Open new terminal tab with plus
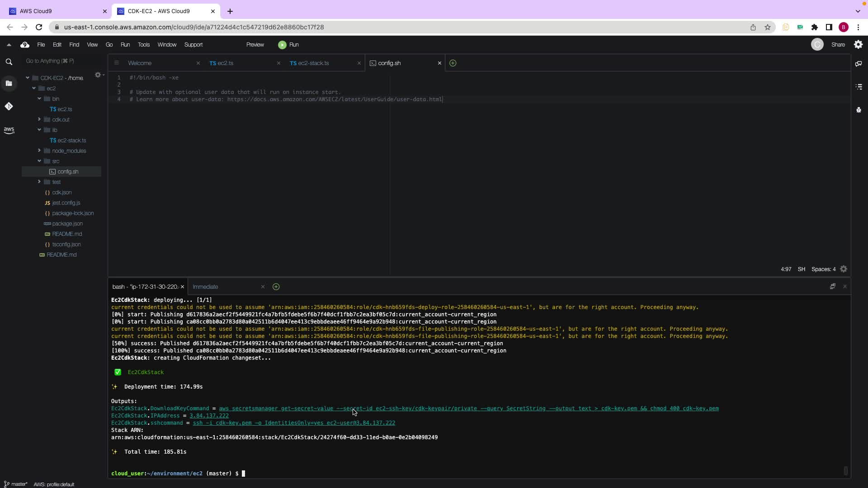Screen dimensions: 868x488 pos(276,287)
